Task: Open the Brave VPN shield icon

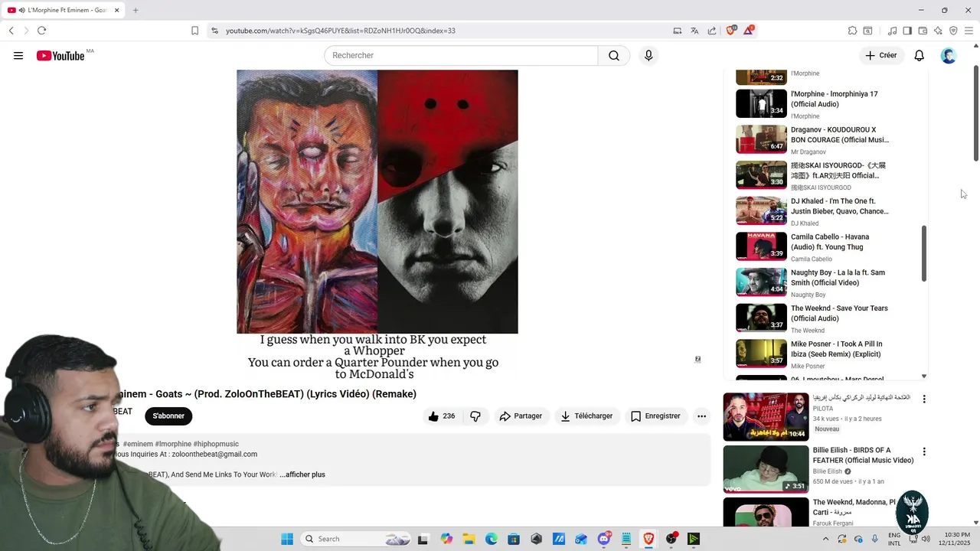Action: coord(953,31)
